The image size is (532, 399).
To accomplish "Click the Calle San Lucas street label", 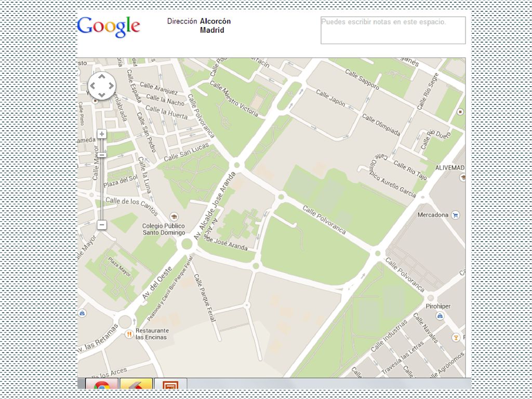I will tap(187, 152).
